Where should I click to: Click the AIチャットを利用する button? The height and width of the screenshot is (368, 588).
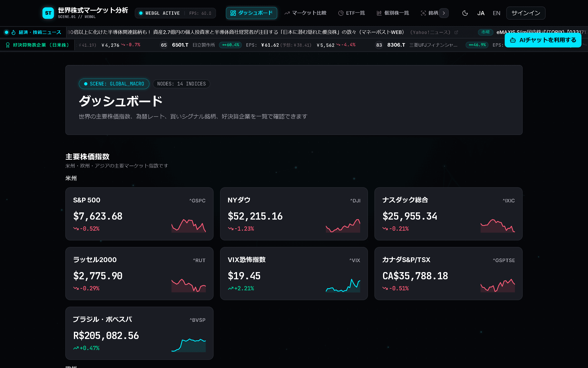(x=543, y=40)
